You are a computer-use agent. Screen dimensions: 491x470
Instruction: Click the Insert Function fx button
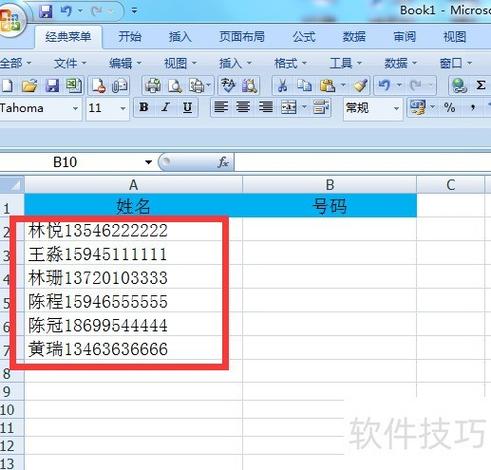click(223, 162)
